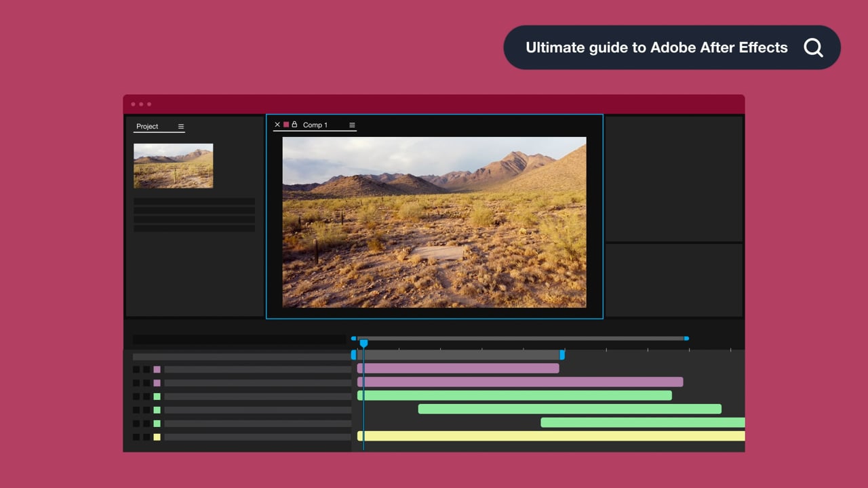Click the right end of time navigator bar
868x488 pixels.
[686, 338]
